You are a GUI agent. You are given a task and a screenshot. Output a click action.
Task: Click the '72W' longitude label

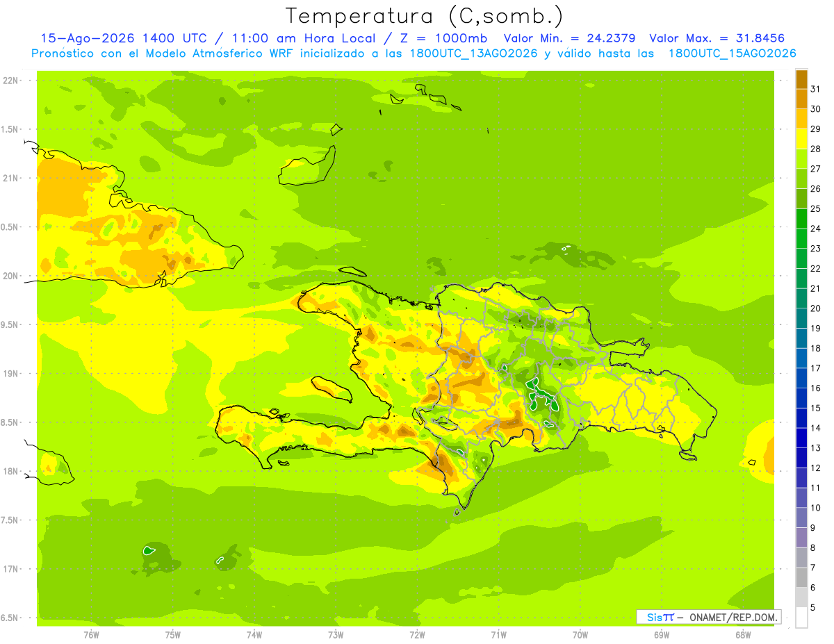pos(417,635)
